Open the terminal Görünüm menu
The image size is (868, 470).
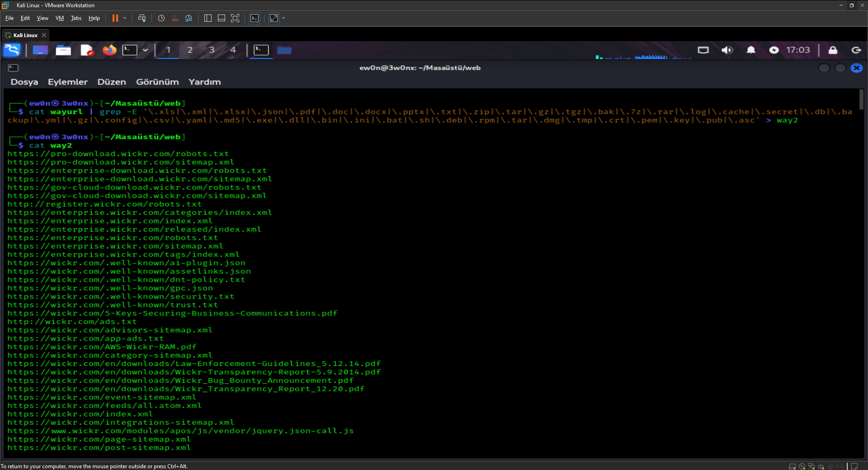tap(157, 82)
